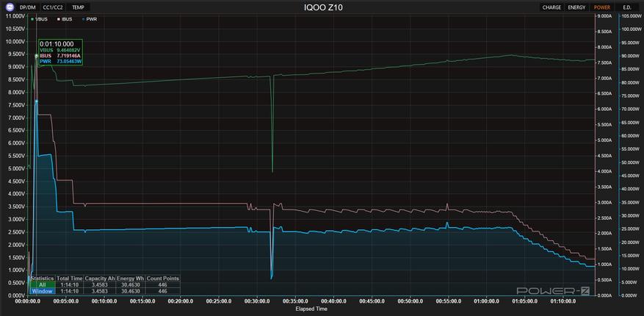The width and height of the screenshot is (644, 316).
Task: Click the PWR peak marker dot
Action: coord(36,101)
